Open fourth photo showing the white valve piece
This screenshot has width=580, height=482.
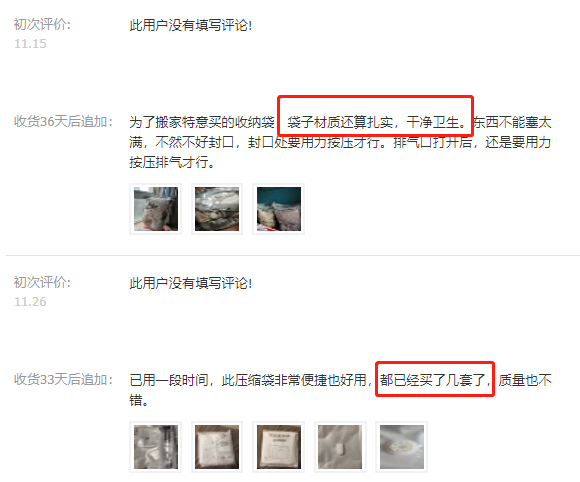click(340, 447)
